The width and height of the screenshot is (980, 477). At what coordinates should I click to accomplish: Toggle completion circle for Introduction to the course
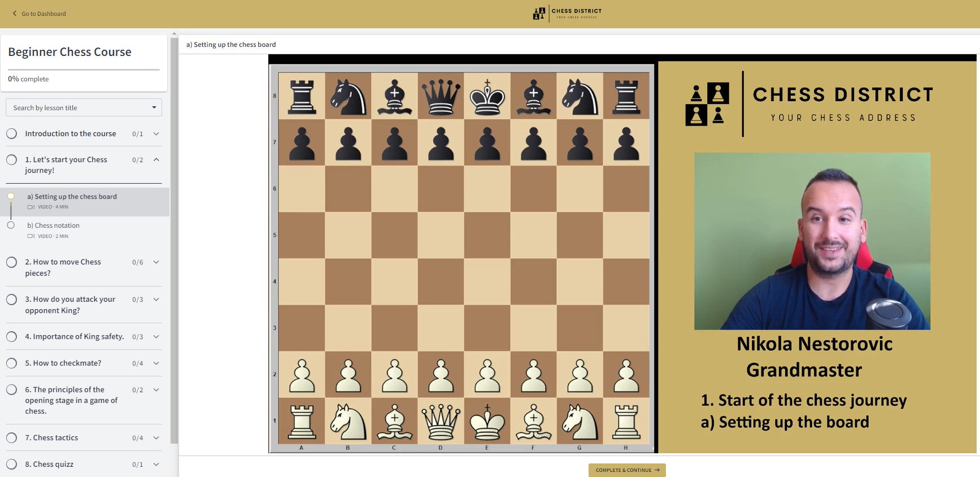click(x=11, y=134)
